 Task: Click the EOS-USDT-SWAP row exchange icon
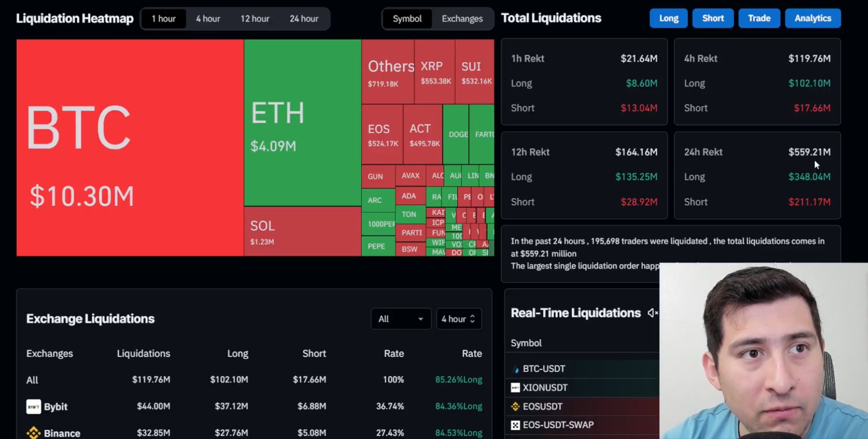point(515,425)
